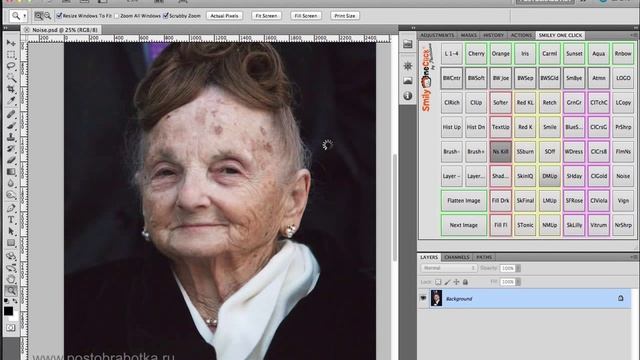Open the Zoom tool preset picker
The width and height of the screenshot is (640, 360).
24,16
